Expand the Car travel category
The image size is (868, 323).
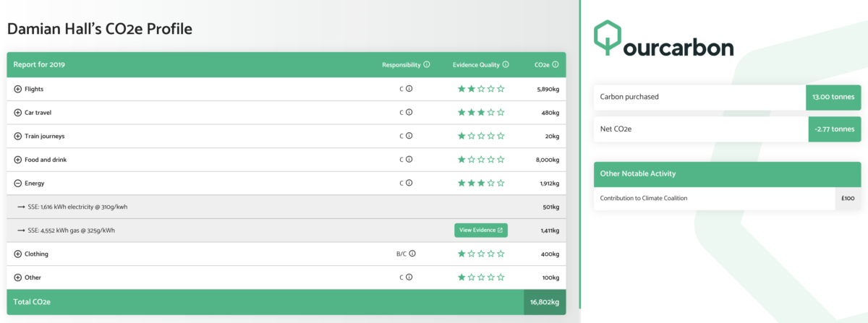coord(18,113)
